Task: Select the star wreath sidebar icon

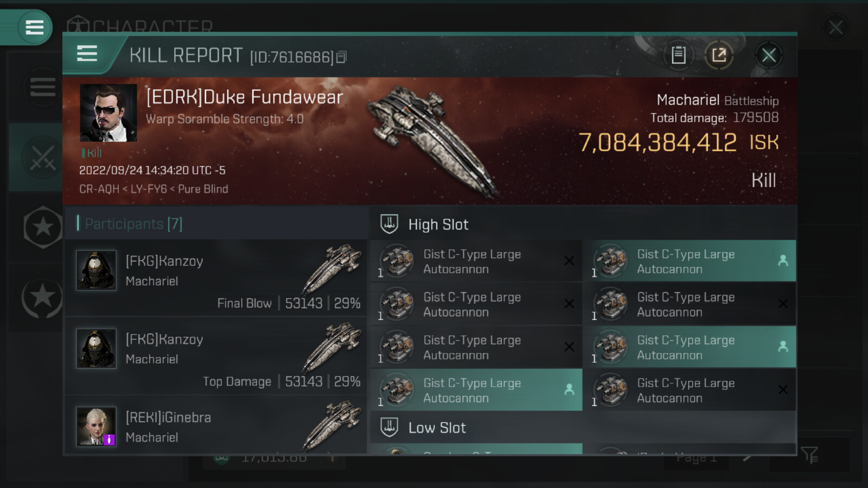Action: [x=42, y=297]
